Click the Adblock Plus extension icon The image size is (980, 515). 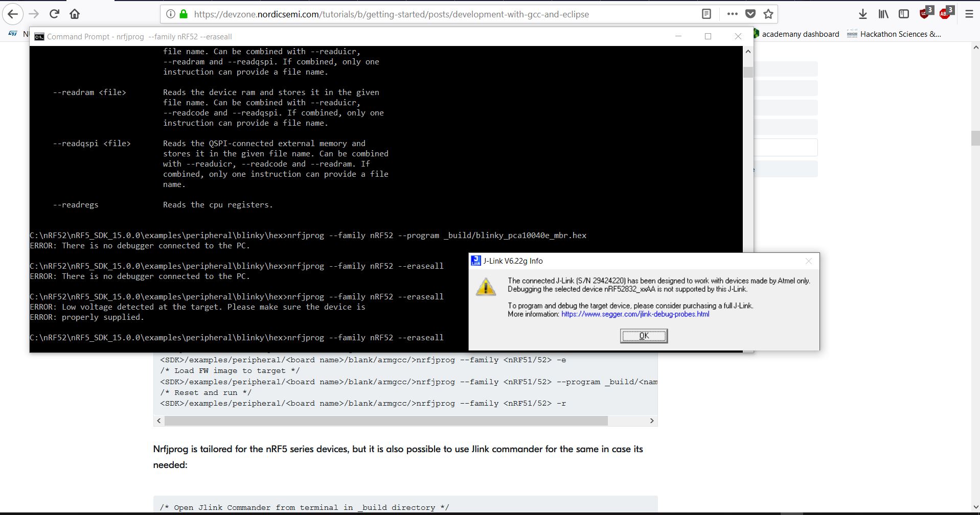tap(946, 13)
